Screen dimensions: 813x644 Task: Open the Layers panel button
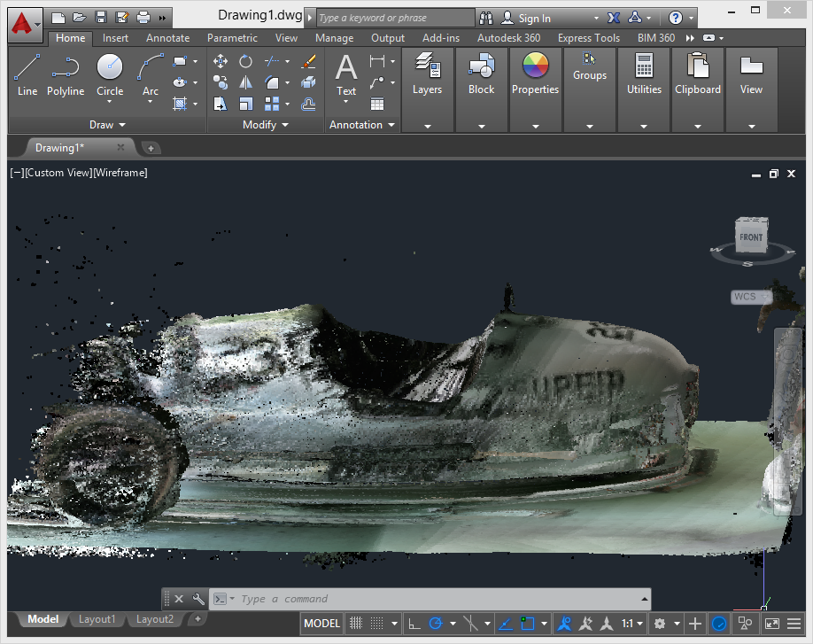click(427, 74)
